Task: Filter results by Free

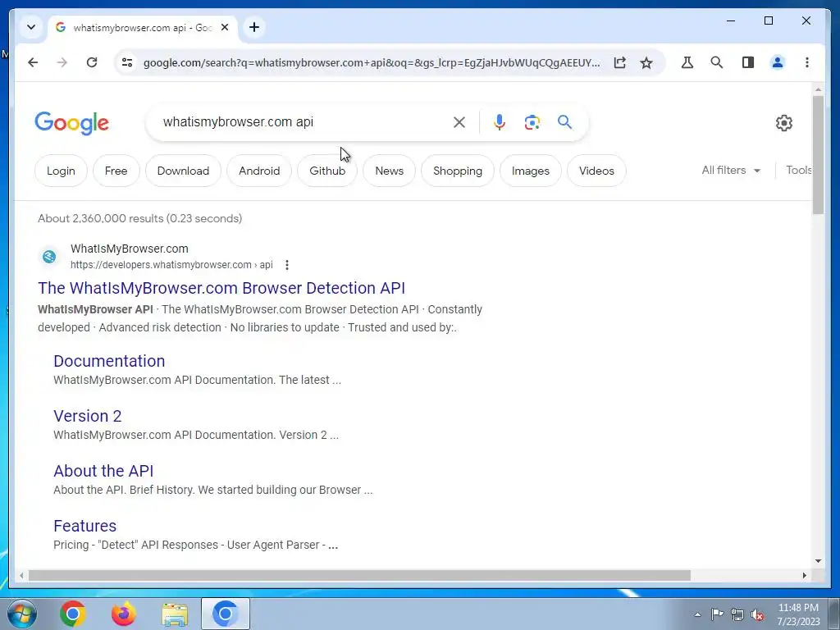Action: pyautogui.click(x=116, y=171)
